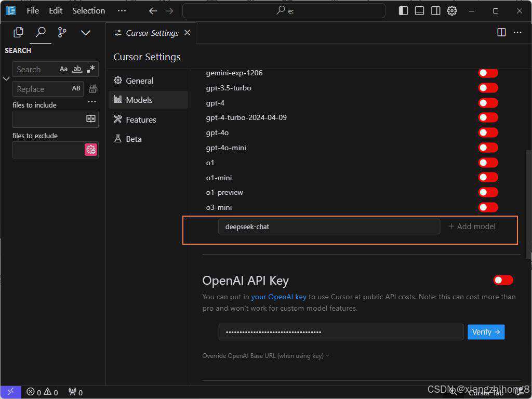532x399 pixels.
Task: Close the Cursor Settings tab
Action: [x=187, y=33]
